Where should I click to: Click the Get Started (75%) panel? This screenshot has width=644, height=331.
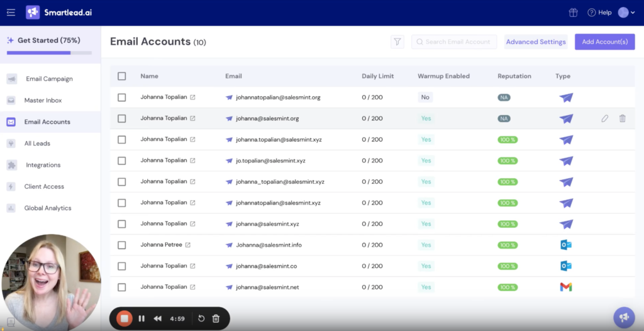coord(50,45)
